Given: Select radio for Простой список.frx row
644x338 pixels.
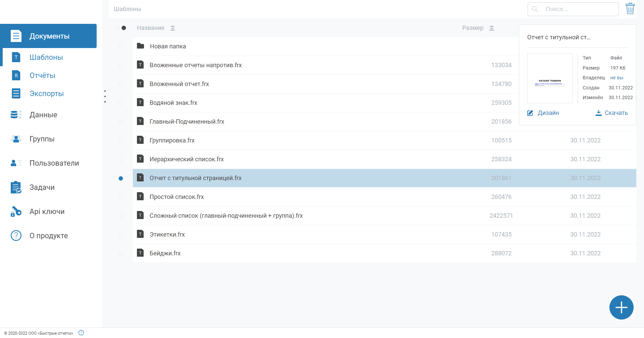Looking at the screenshot, I should pos(121,197).
